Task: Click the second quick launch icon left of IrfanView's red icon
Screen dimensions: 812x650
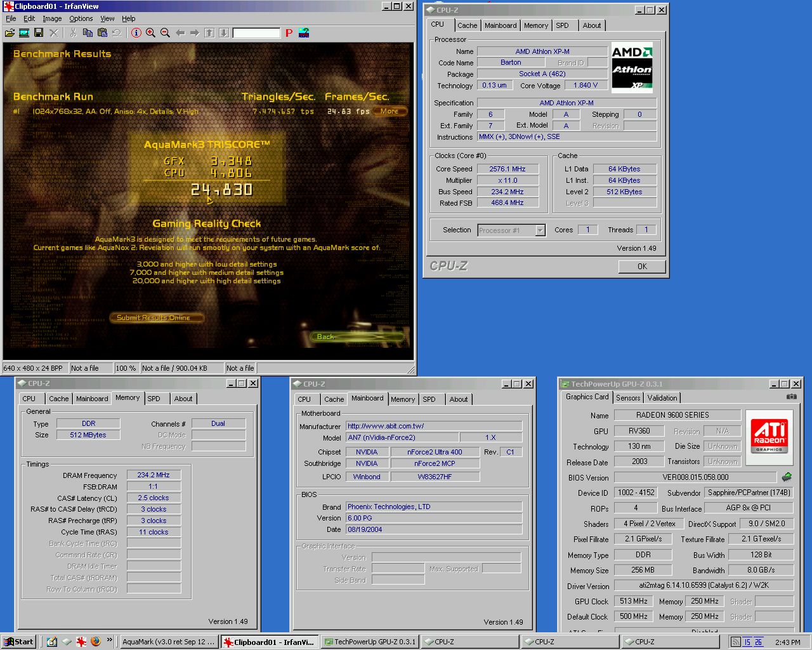Action: pos(67,642)
